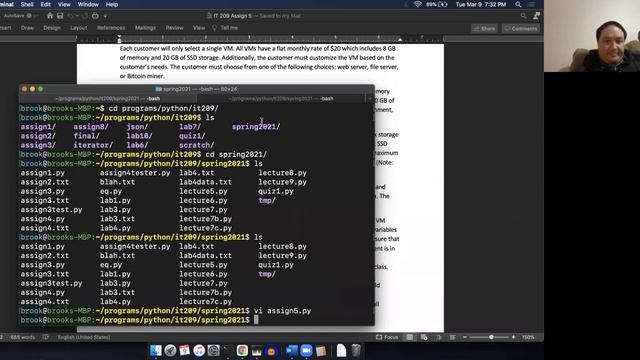The height and width of the screenshot is (360, 640).
Task: Open document file icon in dock
Action: click(x=341, y=350)
